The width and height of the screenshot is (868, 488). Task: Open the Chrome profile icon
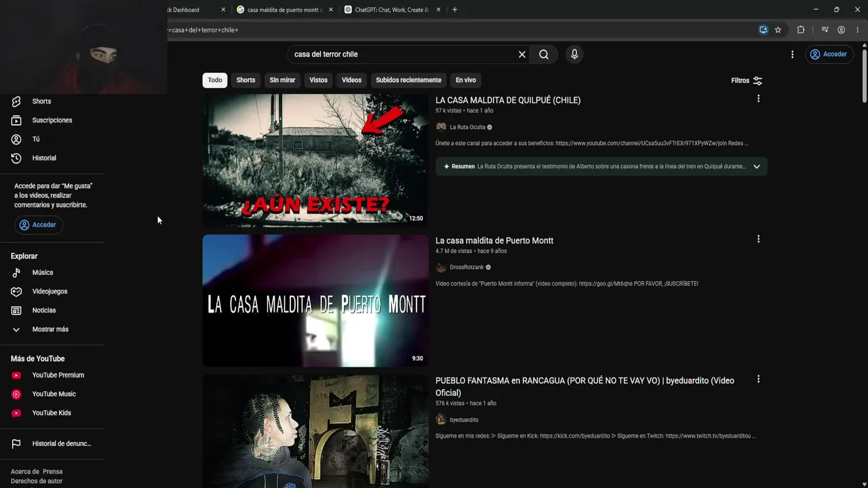point(842,30)
